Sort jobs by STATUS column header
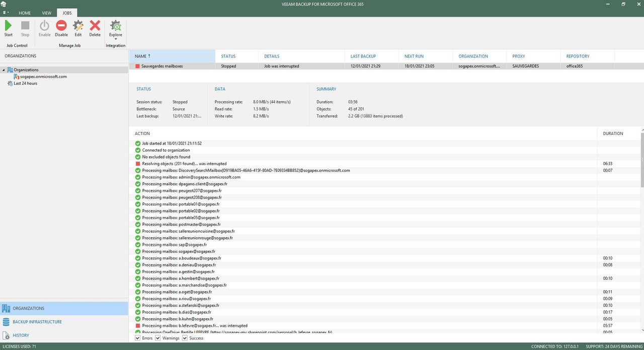The image size is (644, 350). [237, 56]
